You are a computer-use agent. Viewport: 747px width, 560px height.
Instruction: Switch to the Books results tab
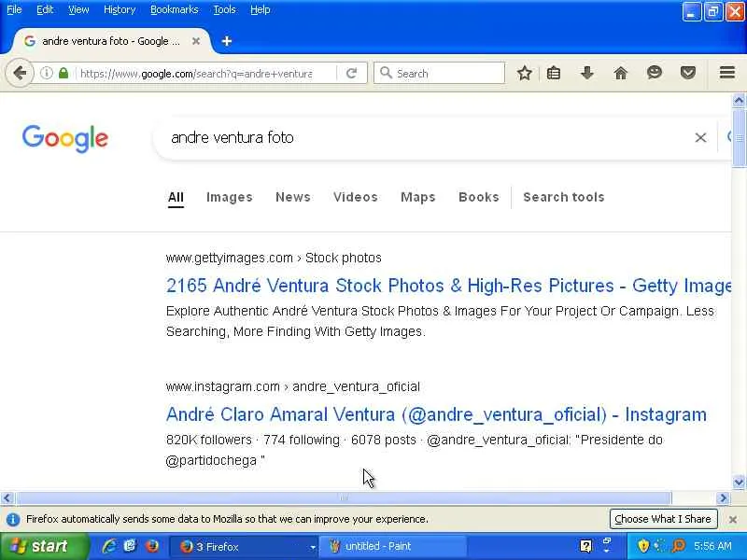(479, 197)
